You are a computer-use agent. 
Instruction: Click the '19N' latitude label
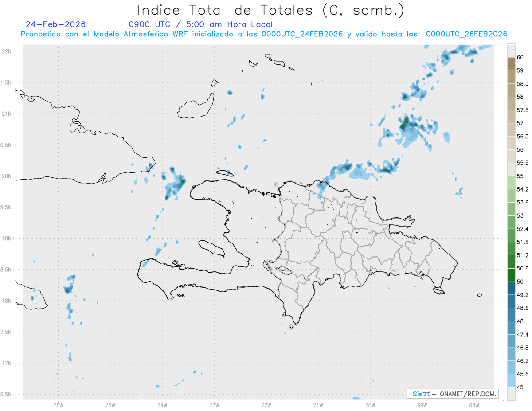tap(7, 239)
